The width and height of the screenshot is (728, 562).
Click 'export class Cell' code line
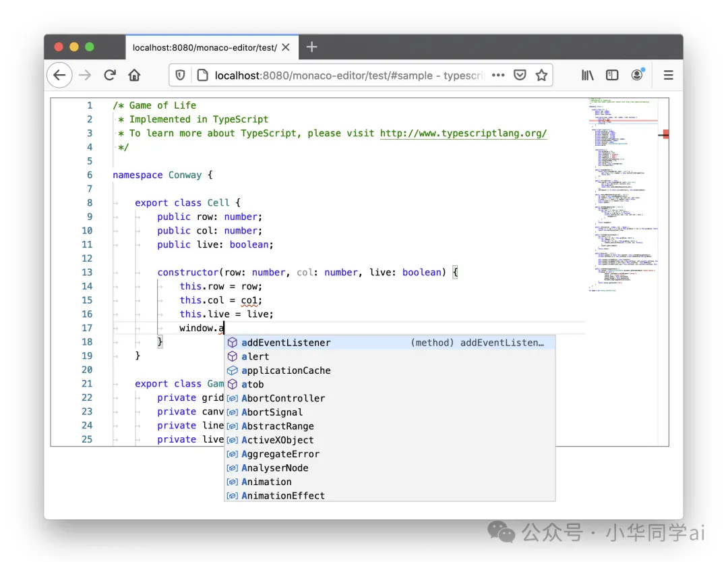[187, 202]
